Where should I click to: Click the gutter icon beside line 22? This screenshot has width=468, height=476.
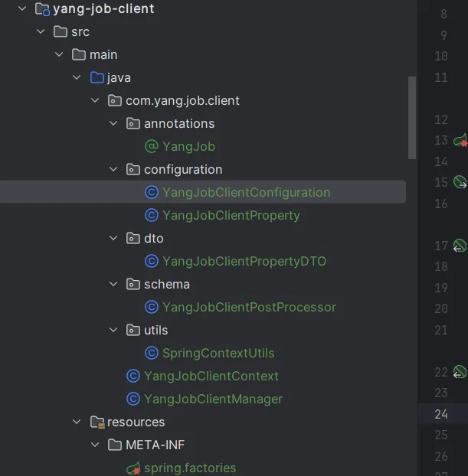pos(460,372)
